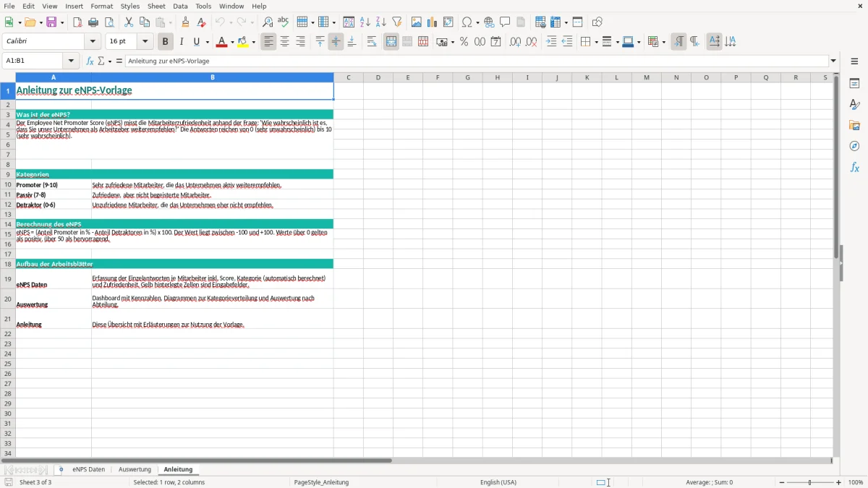Click the Clear Direct Formatting icon
868x488 pixels.
point(202,22)
